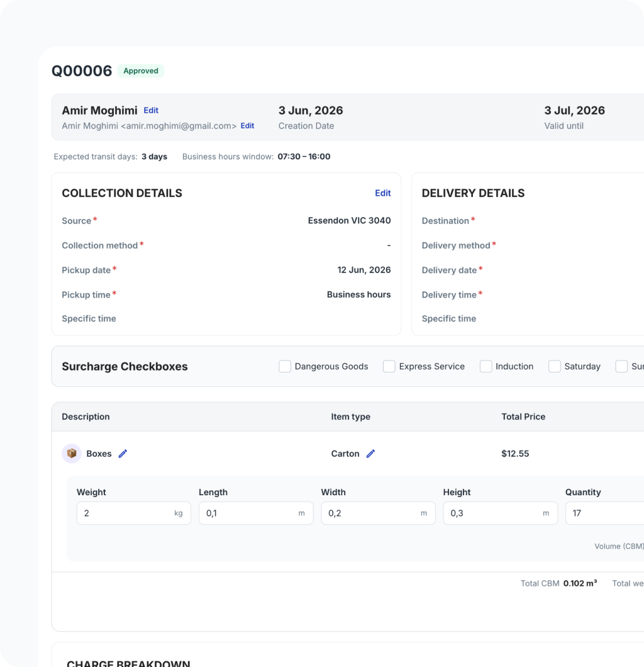The height and width of the screenshot is (667, 644).
Task: Select the Width input field
Action: pos(378,513)
